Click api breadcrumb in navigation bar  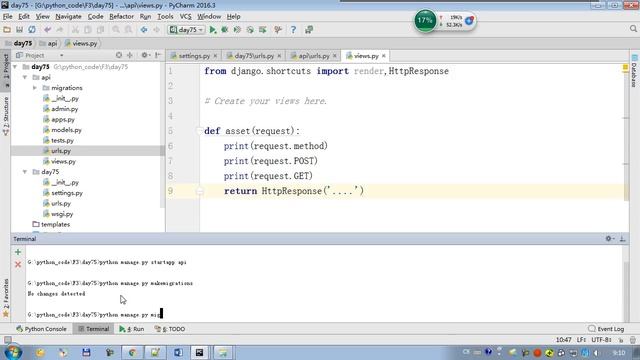click(x=49, y=43)
